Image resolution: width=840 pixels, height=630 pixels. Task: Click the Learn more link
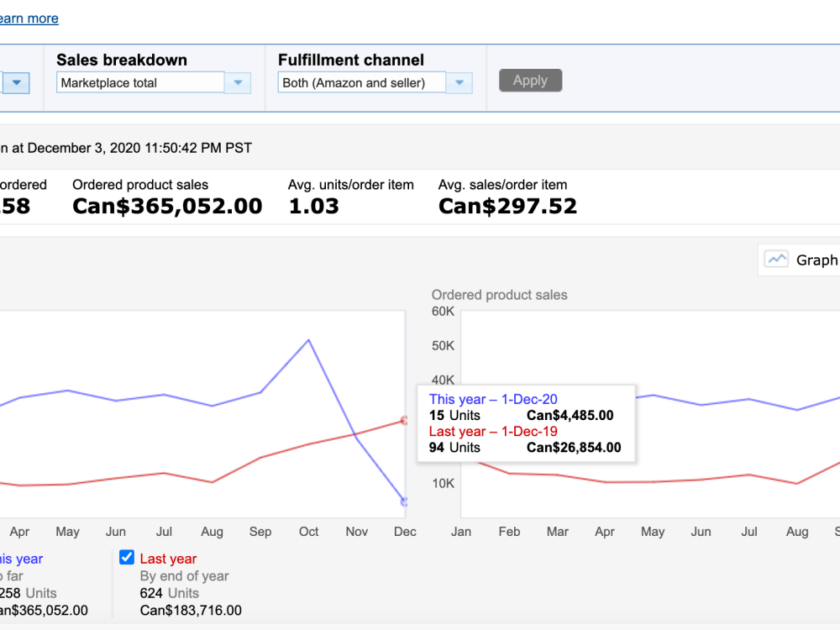tap(29, 18)
